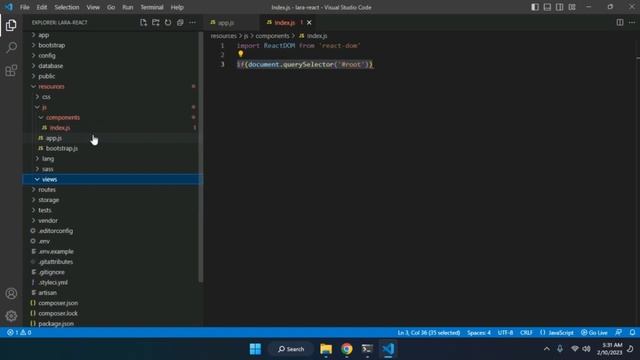This screenshot has width=640, height=360.
Task: Expand the app folder
Action: (x=112, y=35)
